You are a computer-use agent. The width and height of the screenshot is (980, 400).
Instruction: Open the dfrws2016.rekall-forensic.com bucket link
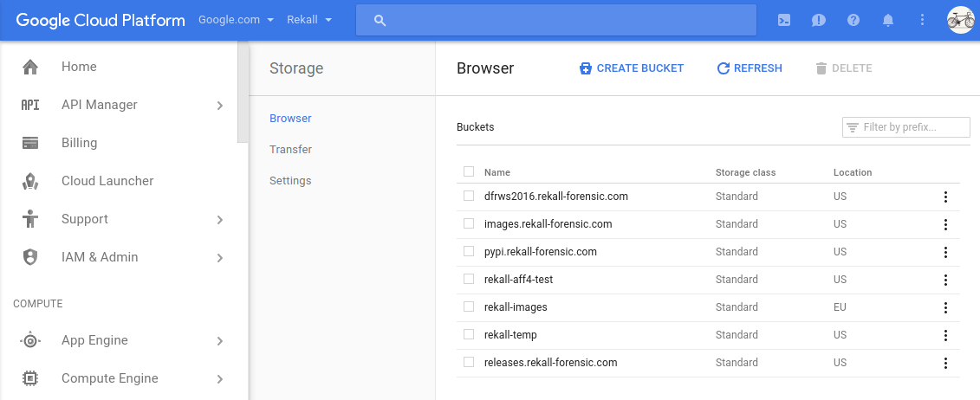tap(556, 196)
